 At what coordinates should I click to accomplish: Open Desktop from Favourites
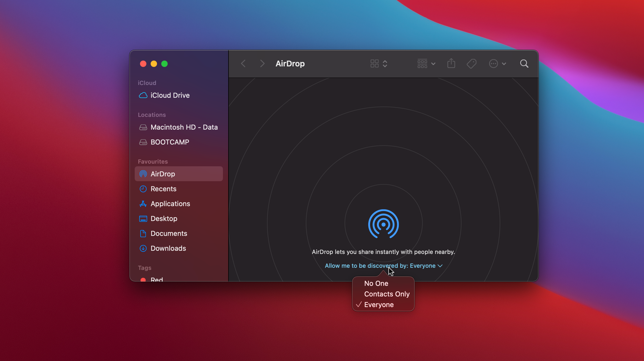[x=179, y=219]
